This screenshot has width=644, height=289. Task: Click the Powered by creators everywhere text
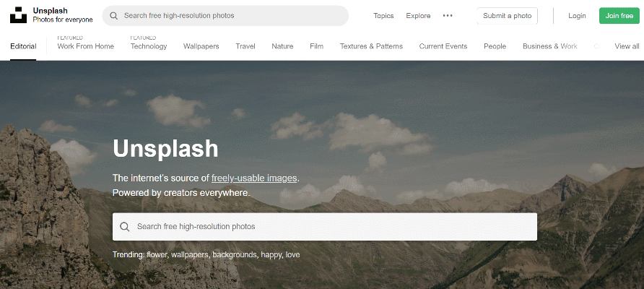point(181,193)
